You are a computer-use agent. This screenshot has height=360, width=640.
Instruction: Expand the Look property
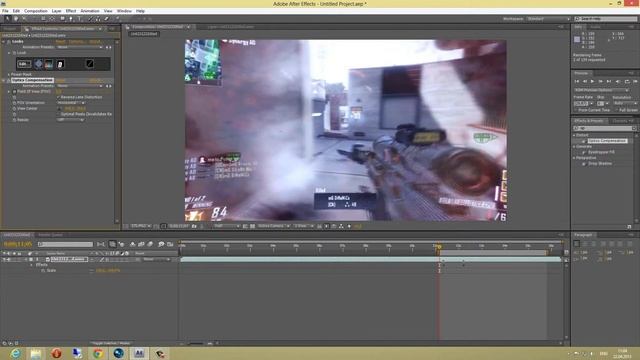pyautogui.click(x=9, y=53)
